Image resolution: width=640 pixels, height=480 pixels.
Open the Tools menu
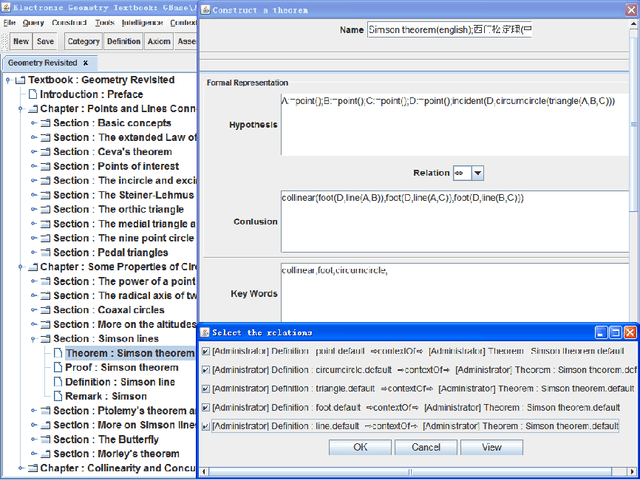104,23
